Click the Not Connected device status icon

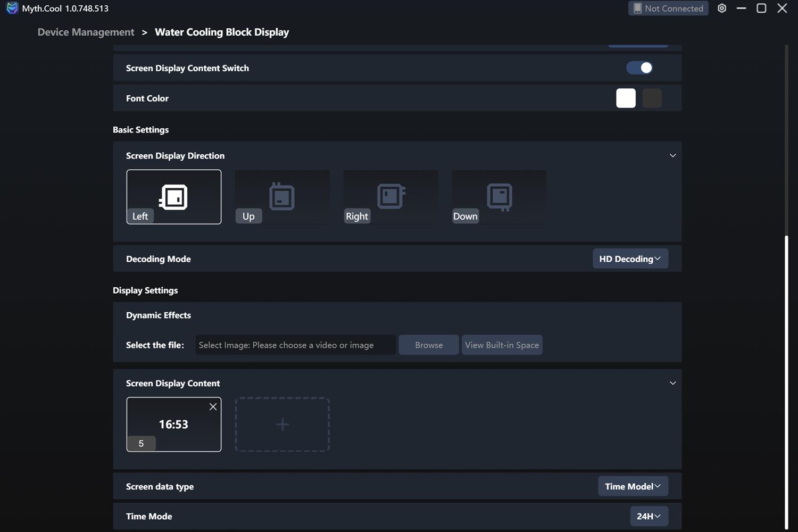pyautogui.click(x=637, y=9)
